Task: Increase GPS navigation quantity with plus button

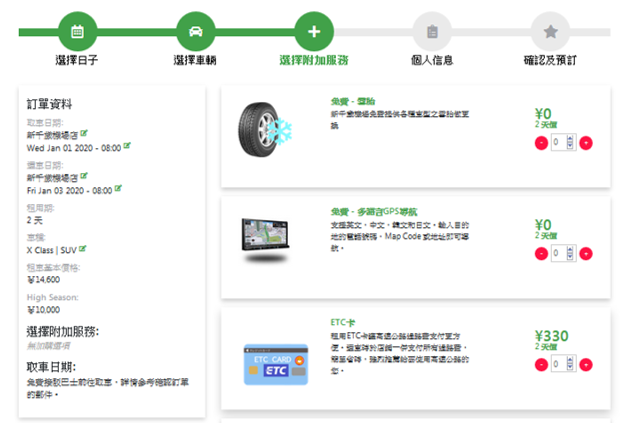Action: pos(586,254)
